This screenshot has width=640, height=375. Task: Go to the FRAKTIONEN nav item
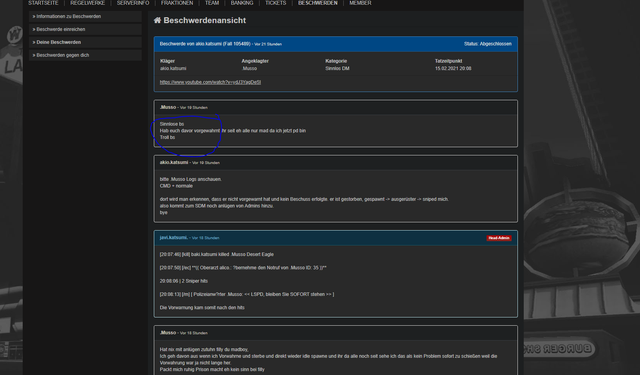[x=177, y=3]
